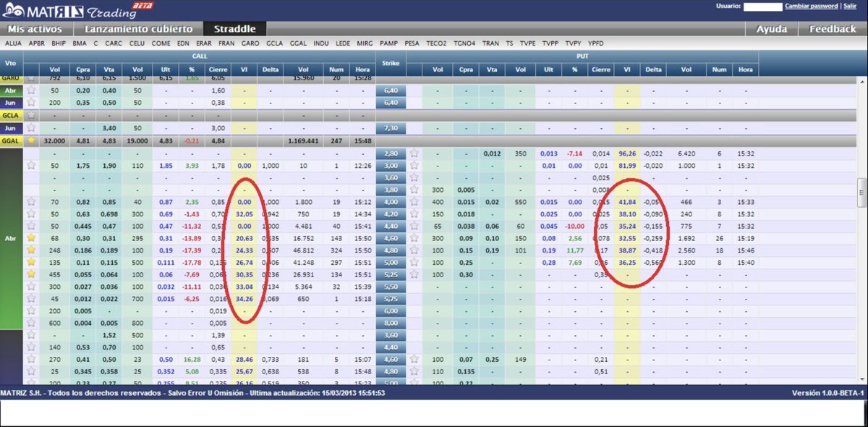Select the CELU ticker
The height and width of the screenshot is (427, 868).
pyautogui.click(x=137, y=43)
